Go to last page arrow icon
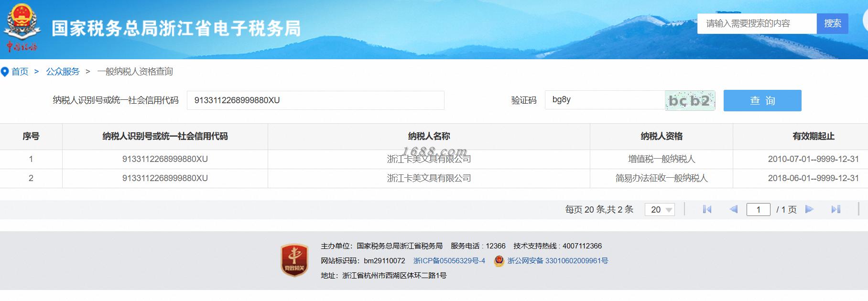Screen dimensions: 868x301 (x=836, y=209)
